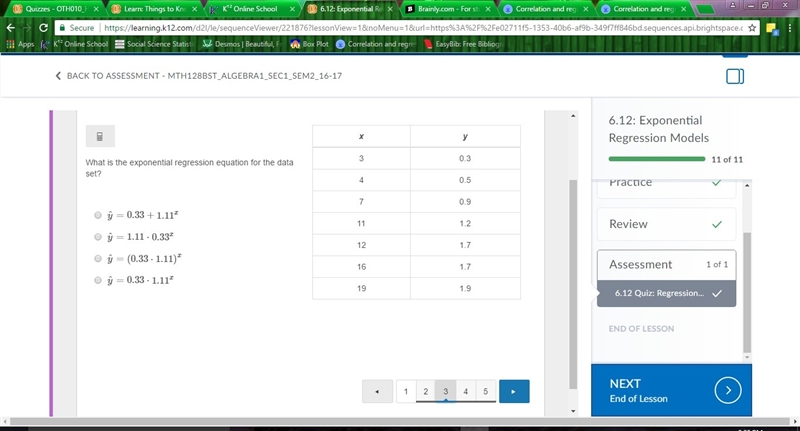Screen dimensions: 800x431
Task: Click the address bar URL
Action: click(423, 28)
